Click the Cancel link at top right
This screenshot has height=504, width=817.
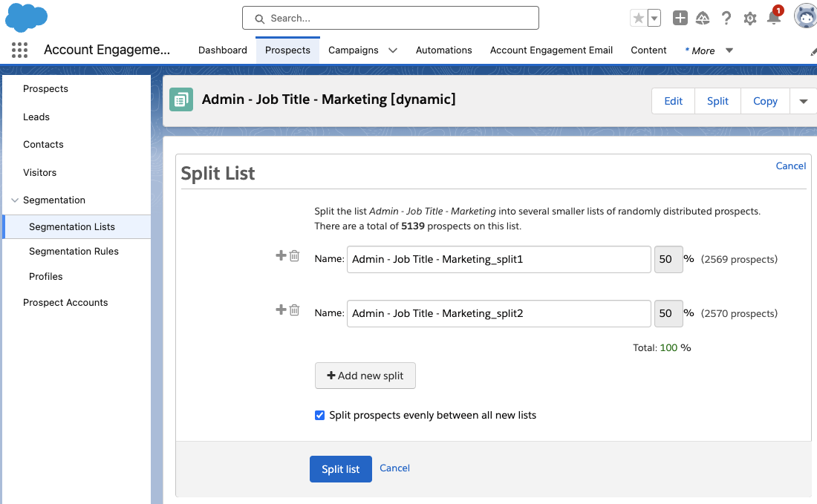pos(790,166)
